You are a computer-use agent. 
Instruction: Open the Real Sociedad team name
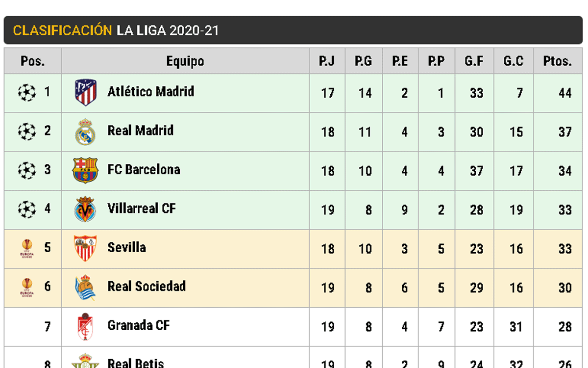147,287
